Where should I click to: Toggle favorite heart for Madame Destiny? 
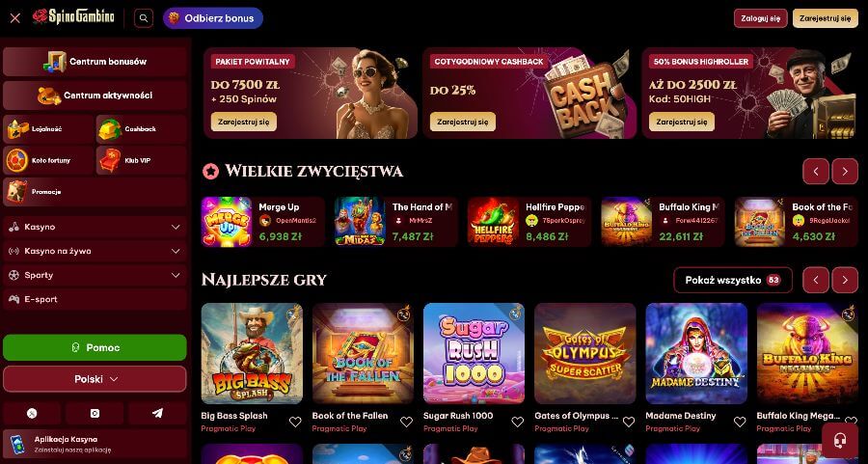click(740, 422)
